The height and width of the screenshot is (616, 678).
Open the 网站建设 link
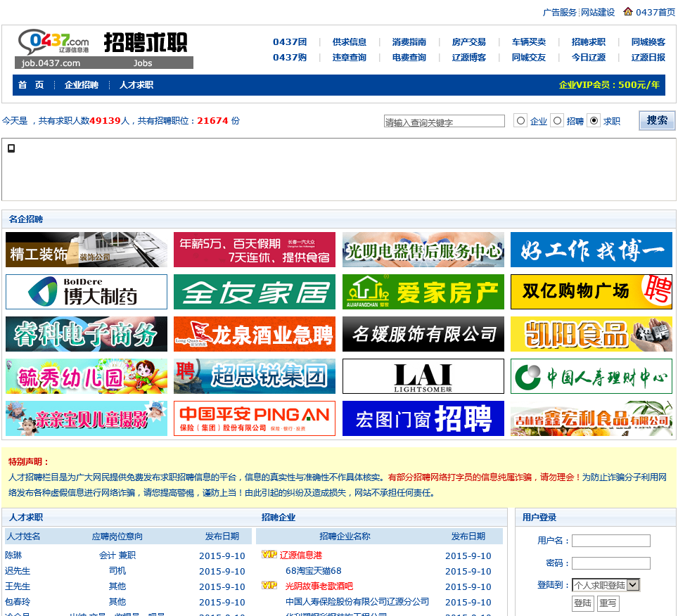(x=598, y=12)
